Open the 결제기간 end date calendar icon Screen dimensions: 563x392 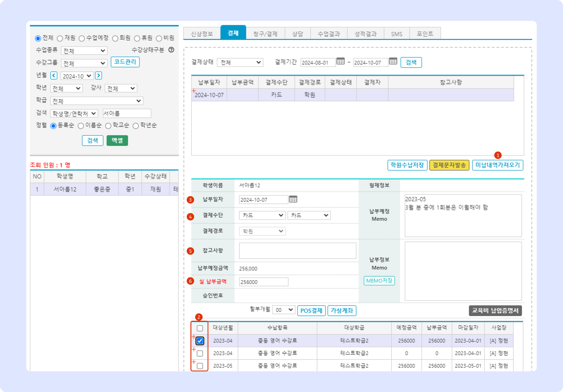[393, 61]
